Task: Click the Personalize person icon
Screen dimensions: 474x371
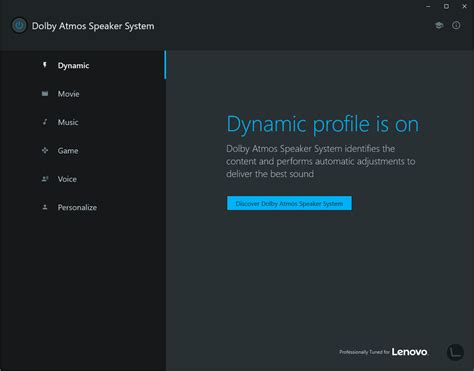Action: point(45,207)
